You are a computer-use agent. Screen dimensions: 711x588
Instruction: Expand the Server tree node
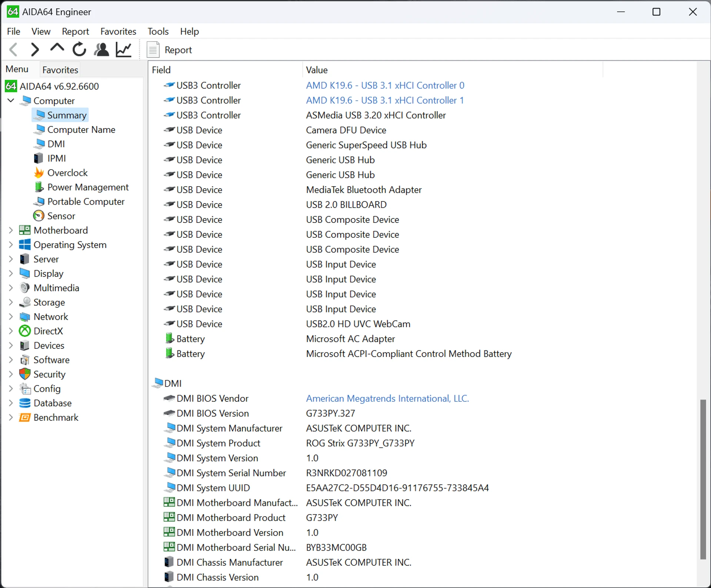point(11,259)
